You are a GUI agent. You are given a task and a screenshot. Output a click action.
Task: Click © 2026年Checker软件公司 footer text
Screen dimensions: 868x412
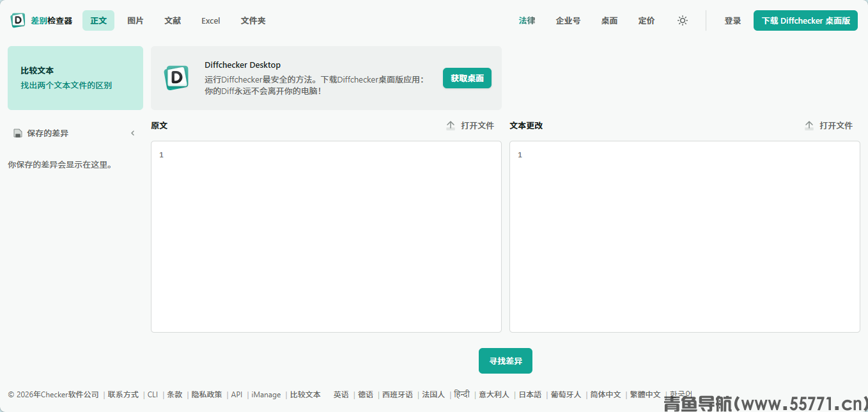(54, 395)
